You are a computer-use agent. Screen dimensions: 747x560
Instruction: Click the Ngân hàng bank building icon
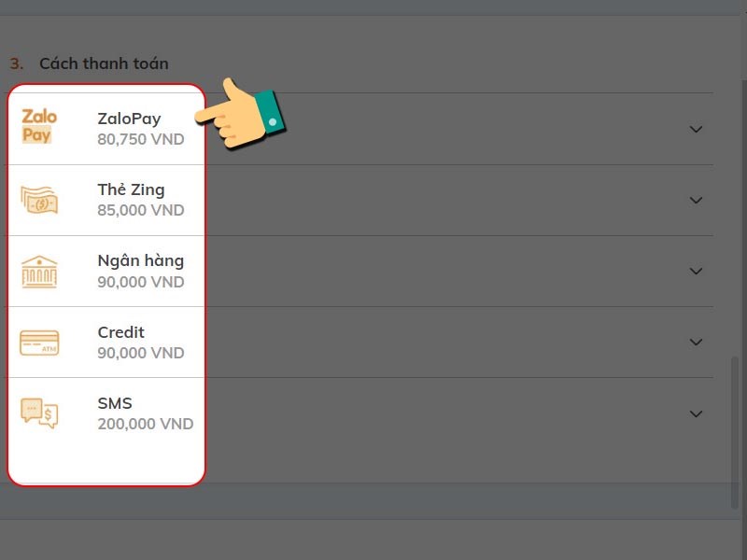tap(39, 271)
